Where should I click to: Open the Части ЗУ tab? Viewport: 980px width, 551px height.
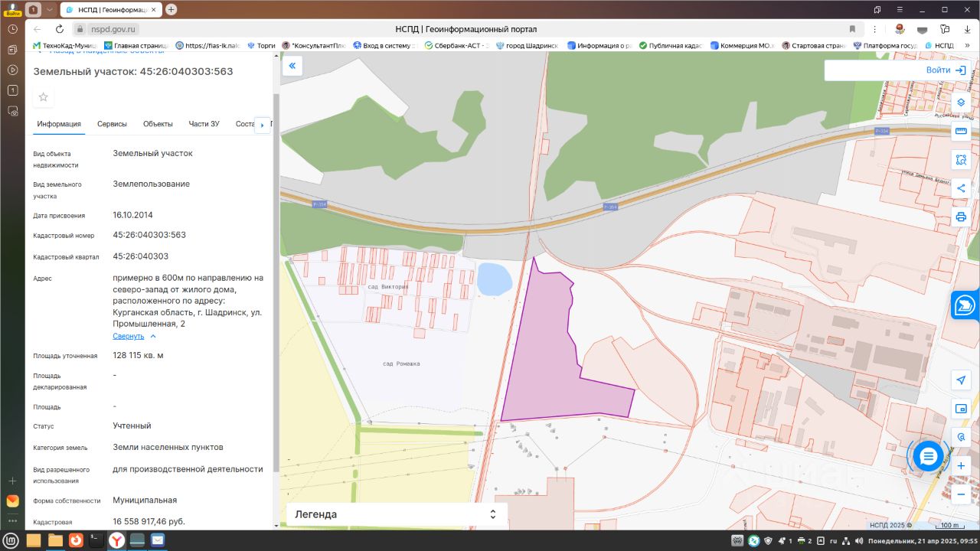[x=204, y=124]
